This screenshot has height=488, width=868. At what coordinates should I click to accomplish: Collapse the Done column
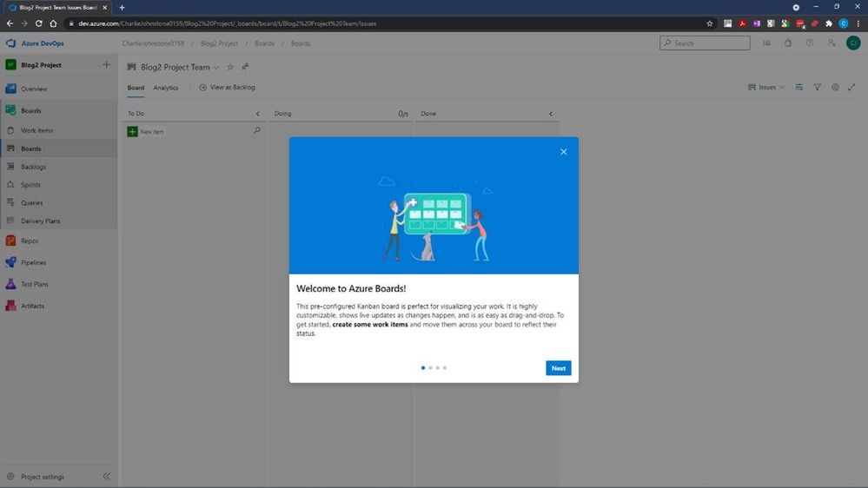point(551,114)
